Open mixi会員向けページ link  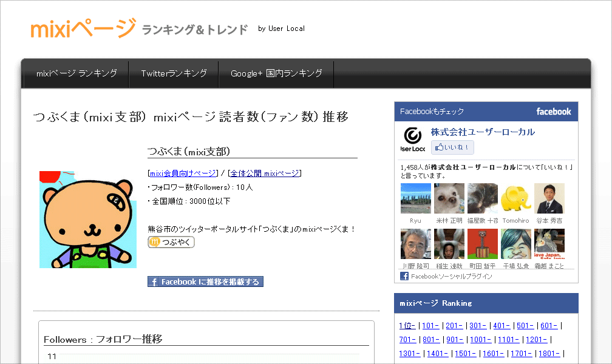pyautogui.click(x=183, y=174)
